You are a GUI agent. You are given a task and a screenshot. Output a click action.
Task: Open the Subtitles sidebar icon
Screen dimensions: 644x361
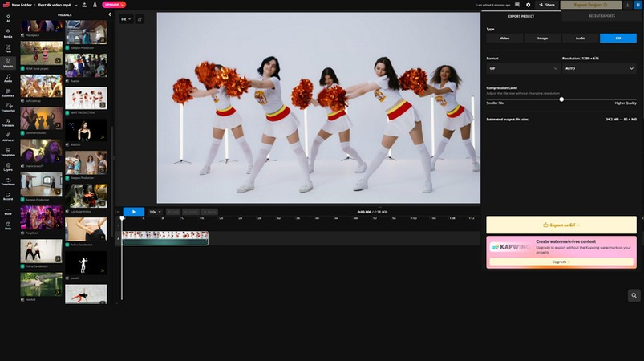pyautogui.click(x=8, y=93)
